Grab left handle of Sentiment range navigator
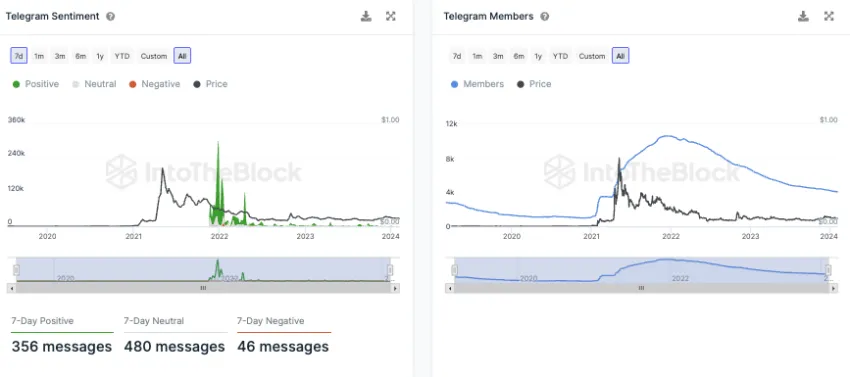 click(x=16, y=270)
